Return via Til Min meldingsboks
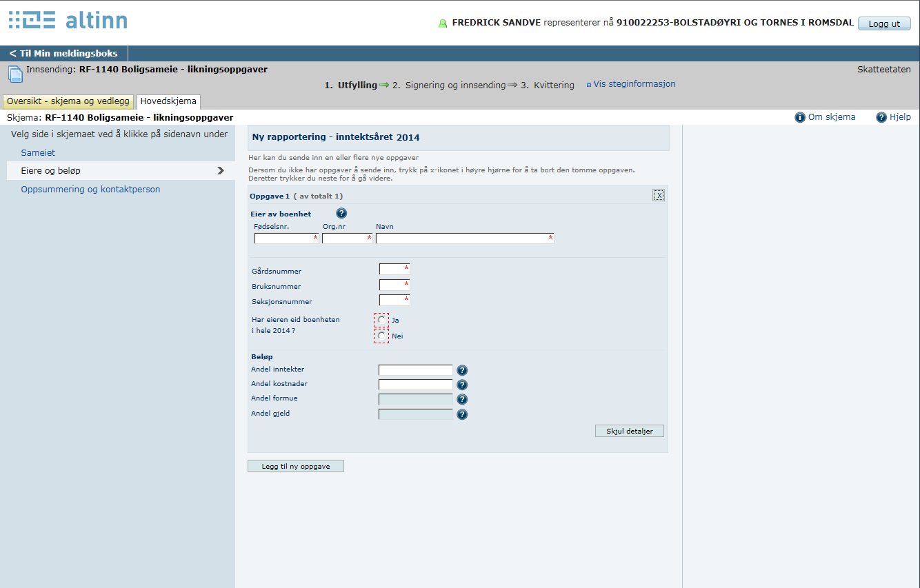Image resolution: width=920 pixels, height=588 pixels. click(63, 53)
